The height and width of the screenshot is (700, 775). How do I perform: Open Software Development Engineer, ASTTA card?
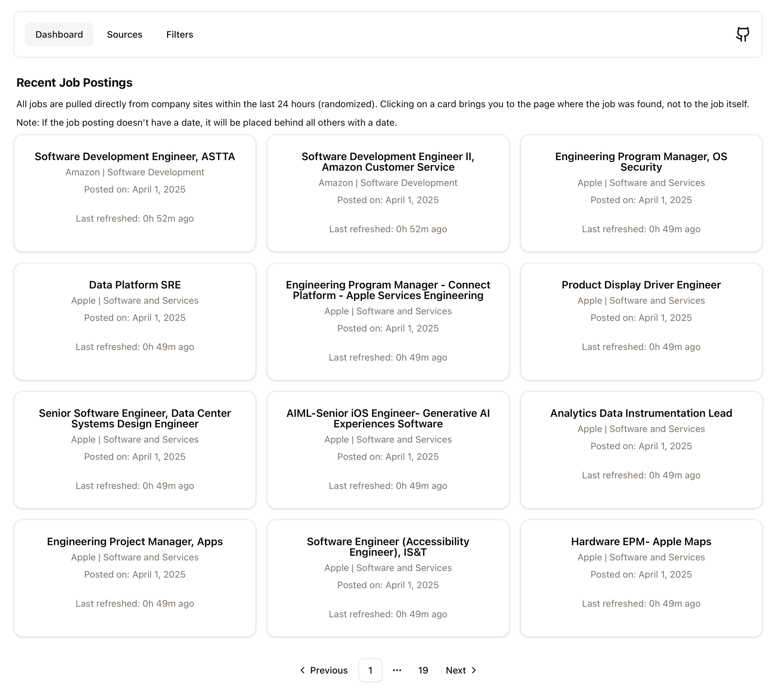(x=135, y=193)
